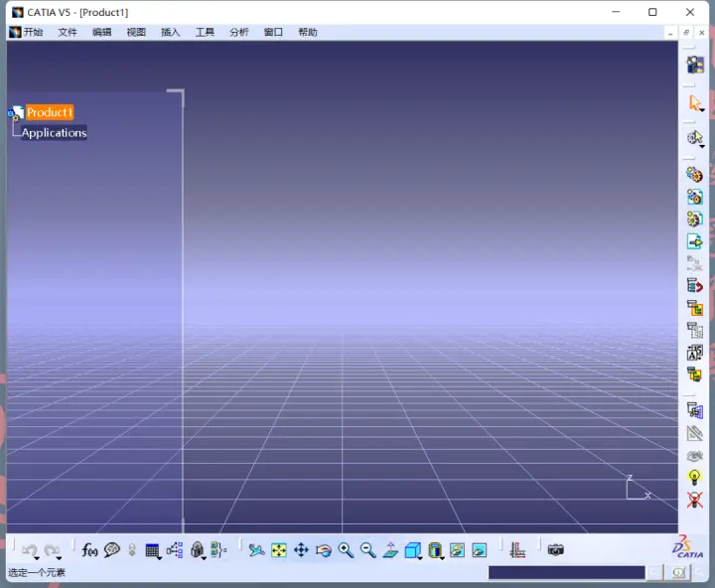
Task: Click the Assembly Design workbench icon
Action: 695,65
